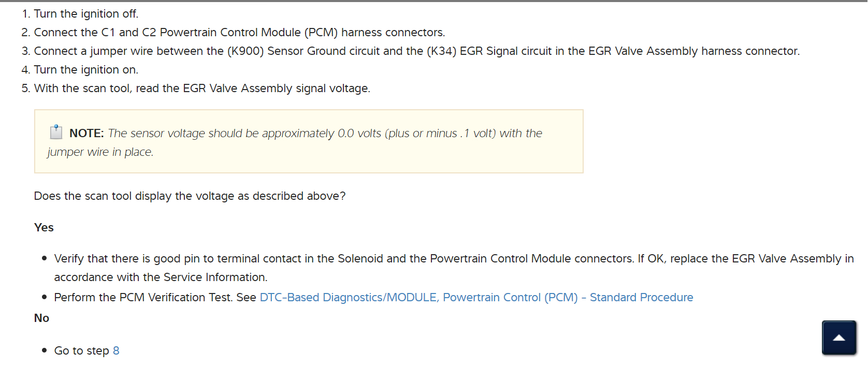The width and height of the screenshot is (868, 367).
Task: Click the "accordance with the Service Information" line
Action: [x=161, y=277]
